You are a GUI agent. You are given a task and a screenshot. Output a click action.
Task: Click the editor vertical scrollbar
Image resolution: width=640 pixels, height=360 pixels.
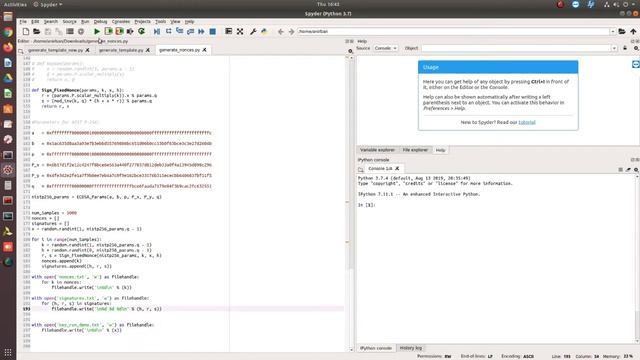[x=351, y=204]
